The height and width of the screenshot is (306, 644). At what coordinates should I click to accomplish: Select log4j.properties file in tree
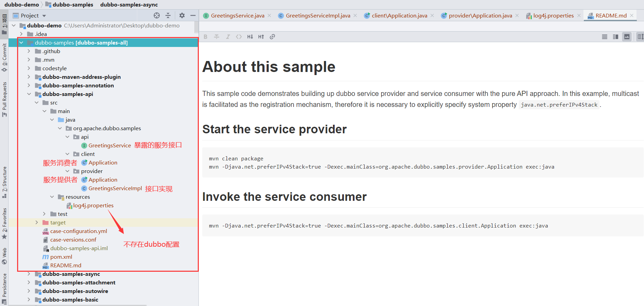click(93, 205)
